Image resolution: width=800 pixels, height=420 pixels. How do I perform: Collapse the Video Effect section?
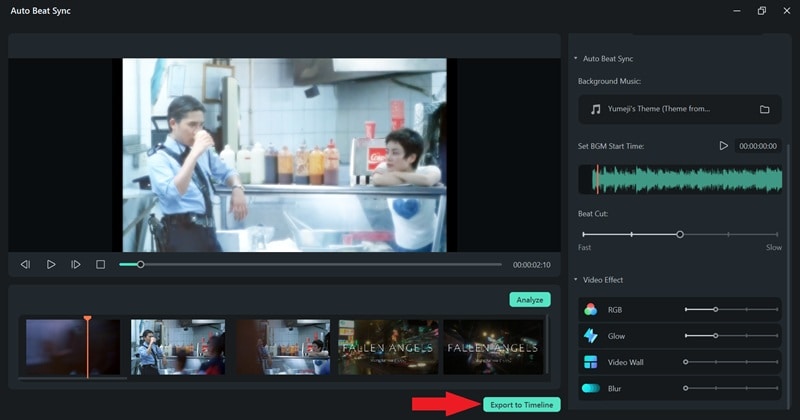576,280
